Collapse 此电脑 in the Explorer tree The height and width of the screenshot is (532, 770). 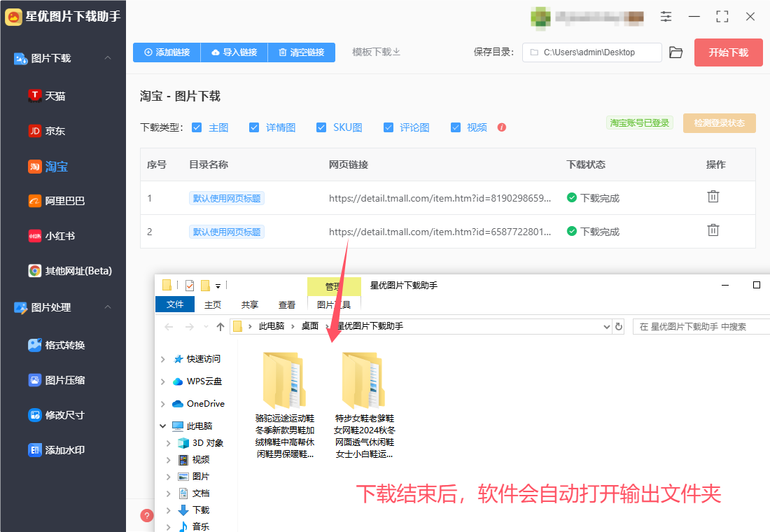[x=163, y=426]
